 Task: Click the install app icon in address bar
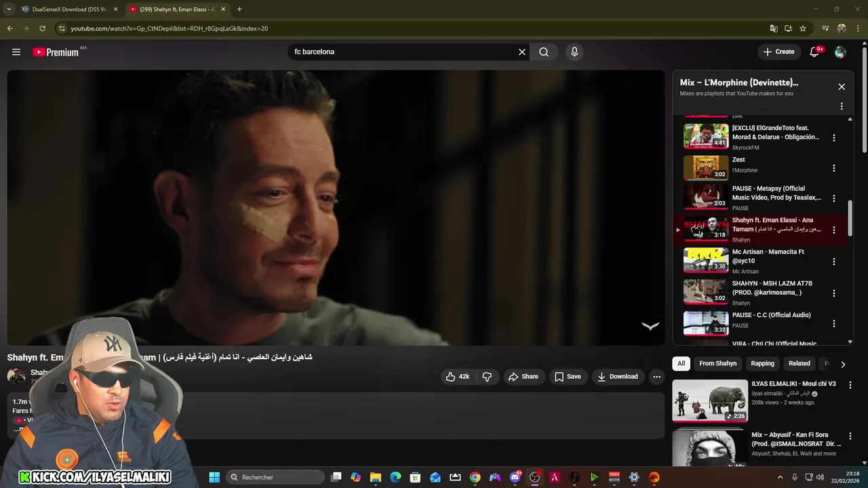click(788, 28)
